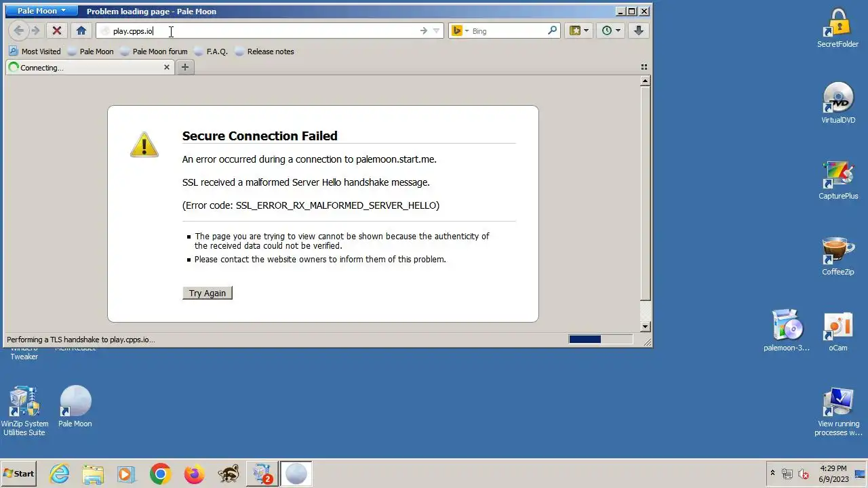The width and height of the screenshot is (868, 488).
Task: Open the Pale Moon forum bookmark
Action: tap(153, 52)
